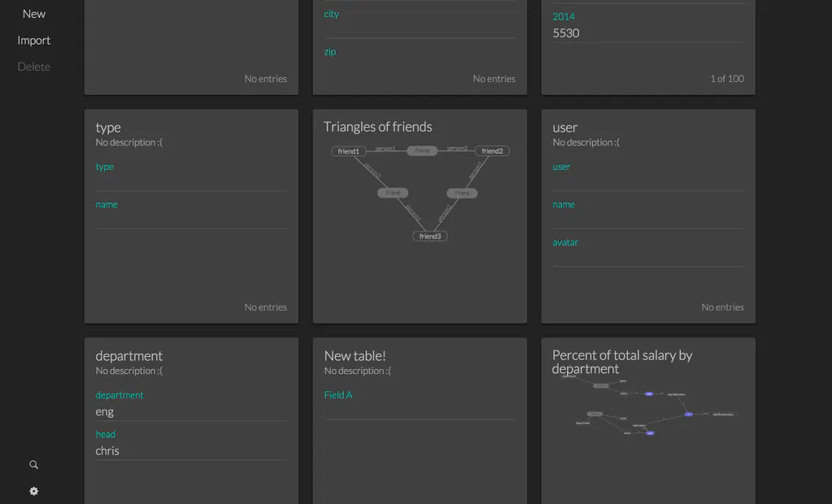Click the 1 of 100 entry counter

(727, 79)
